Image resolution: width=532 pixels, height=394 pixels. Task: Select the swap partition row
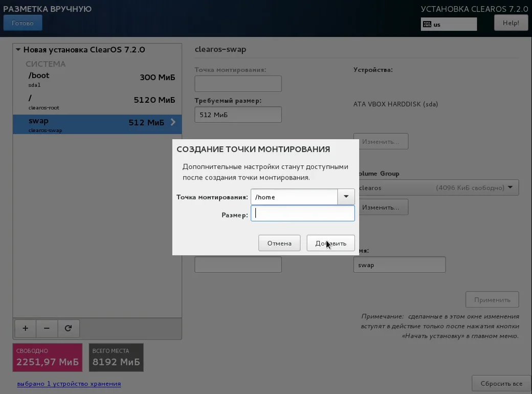tap(97, 124)
